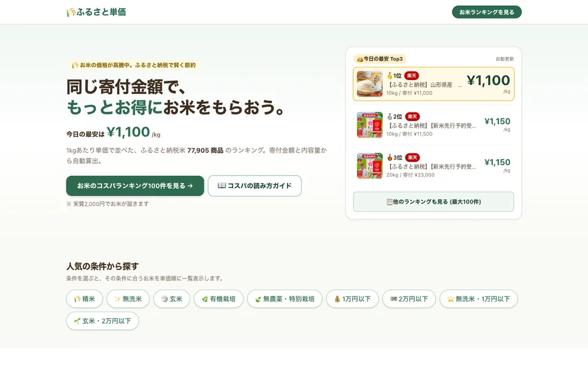Click banknote icon in 2万円以下 chip
The image size is (588, 368).
coord(393,299)
